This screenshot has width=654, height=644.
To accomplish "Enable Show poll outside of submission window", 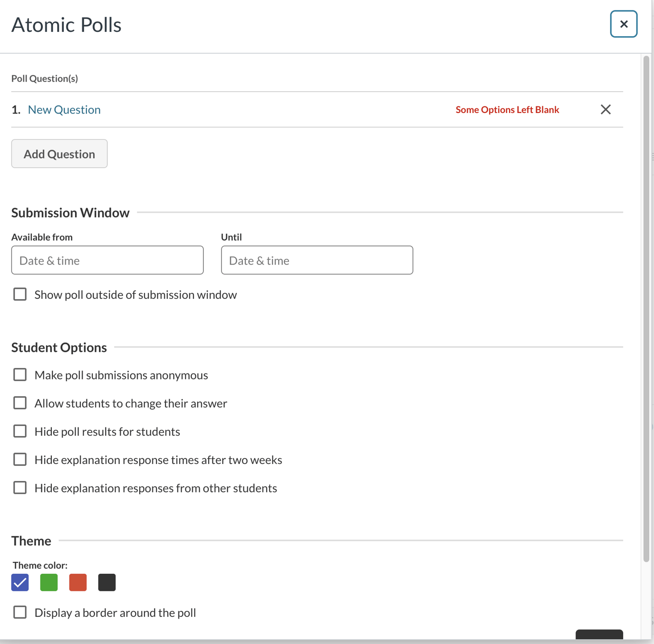I will 20,294.
